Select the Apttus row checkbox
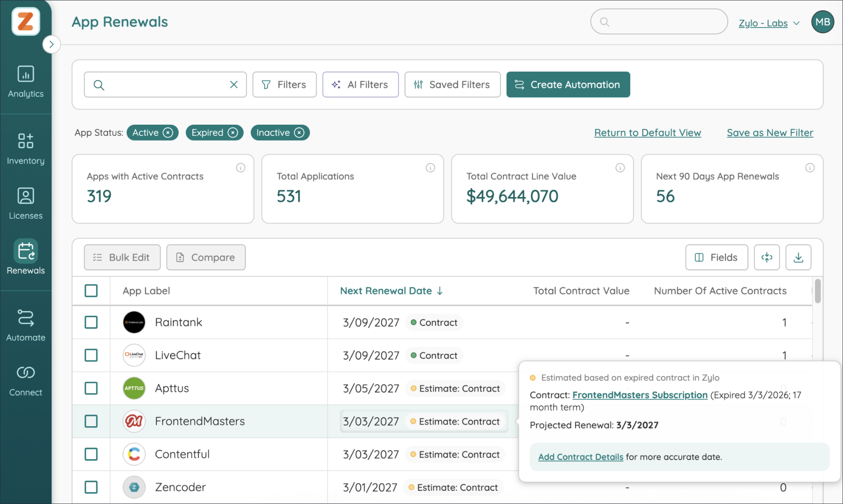Image resolution: width=843 pixels, height=504 pixels. tap(91, 388)
